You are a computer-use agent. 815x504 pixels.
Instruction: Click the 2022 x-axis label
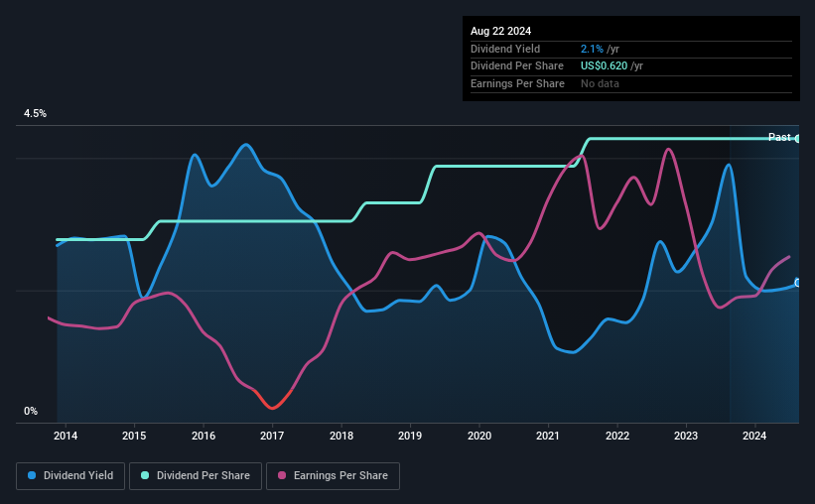[x=617, y=436]
